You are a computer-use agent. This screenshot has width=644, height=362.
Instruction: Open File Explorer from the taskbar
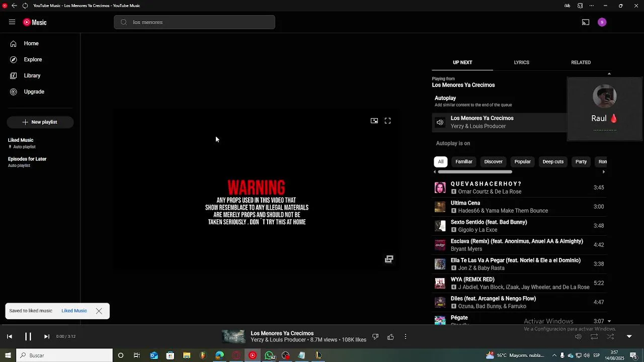pos(187,355)
